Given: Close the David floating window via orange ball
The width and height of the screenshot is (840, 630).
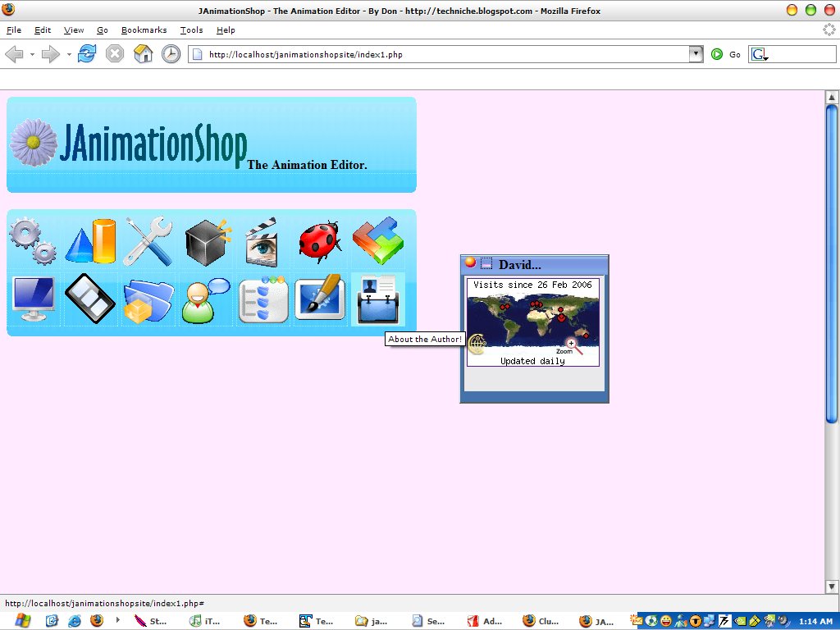Looking at the screenshot, I should tap(470, 262).
